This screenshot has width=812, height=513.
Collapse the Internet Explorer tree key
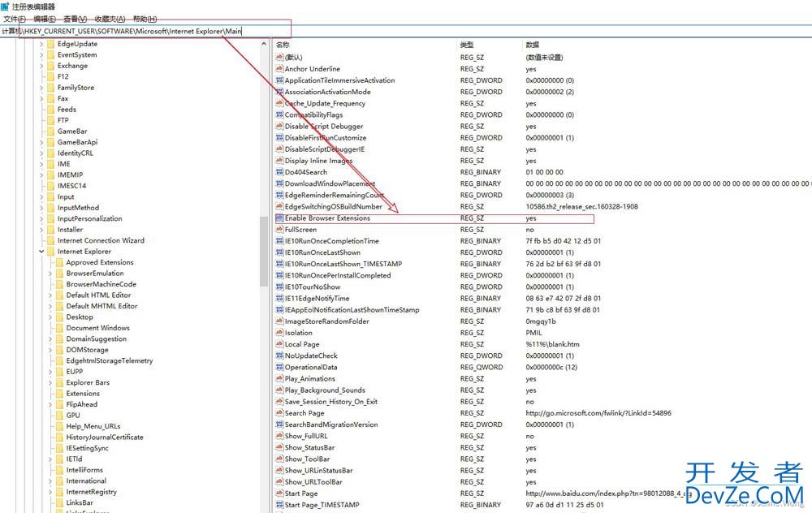tap(41, 252)
